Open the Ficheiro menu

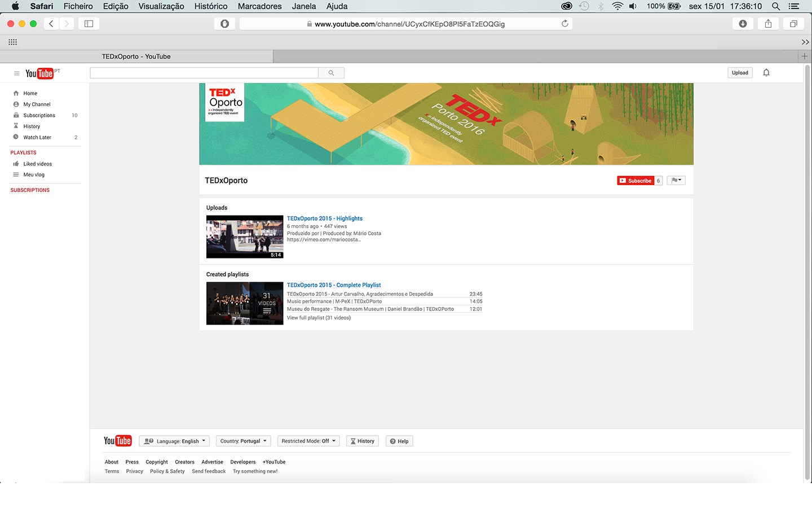coord(78,6)
